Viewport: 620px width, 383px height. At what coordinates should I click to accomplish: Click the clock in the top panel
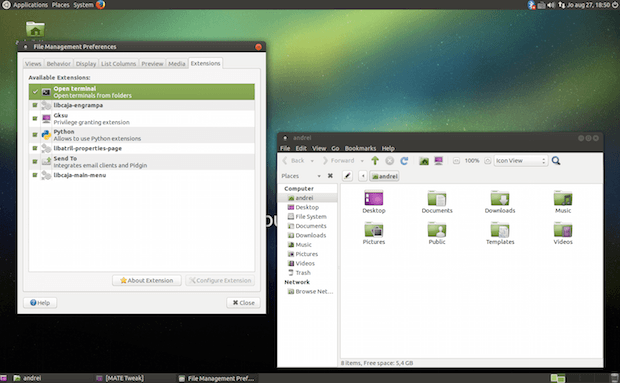coord(589,5)
